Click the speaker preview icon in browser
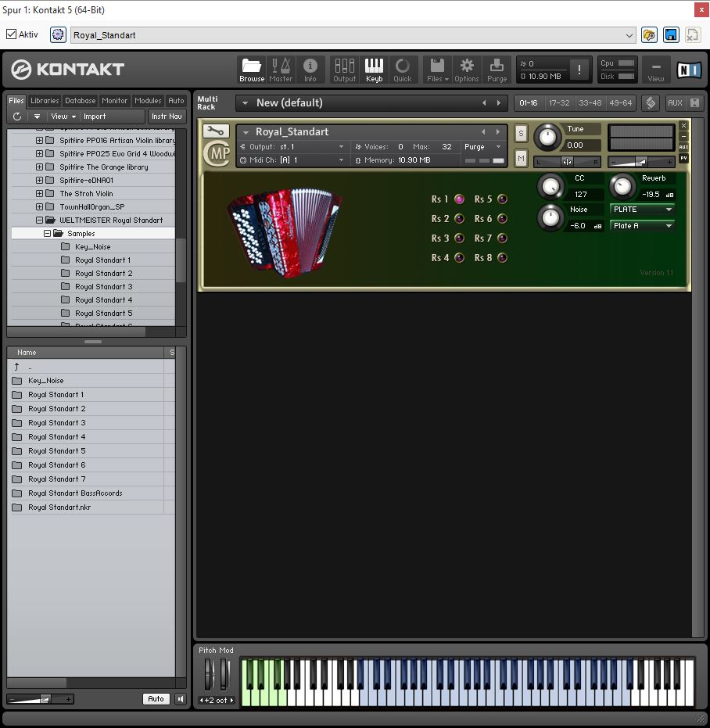 tap(181, 699)
